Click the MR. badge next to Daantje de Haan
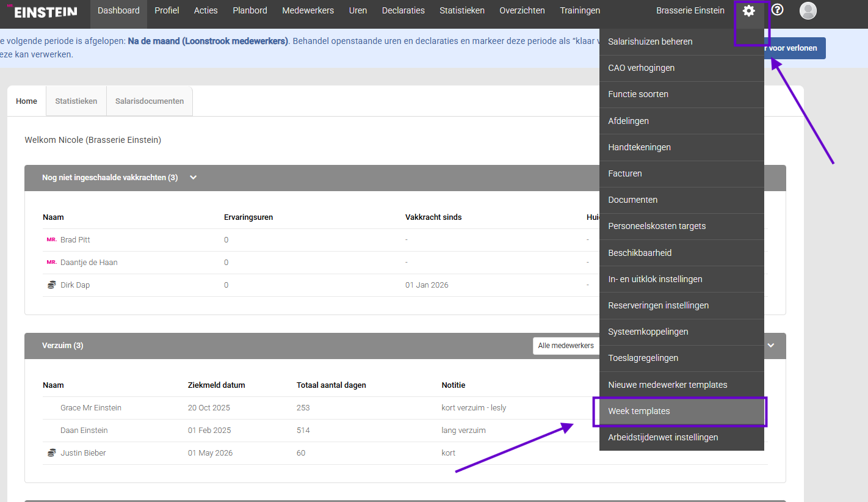This screenshot has width=868, height=502. coord(51,263)
